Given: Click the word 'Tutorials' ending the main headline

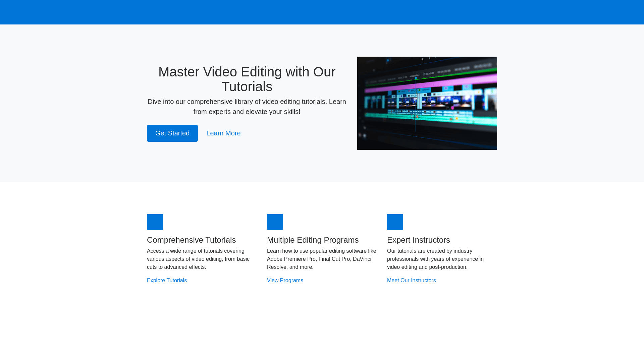Looking at the screenshot, I should tap(247, 87).
